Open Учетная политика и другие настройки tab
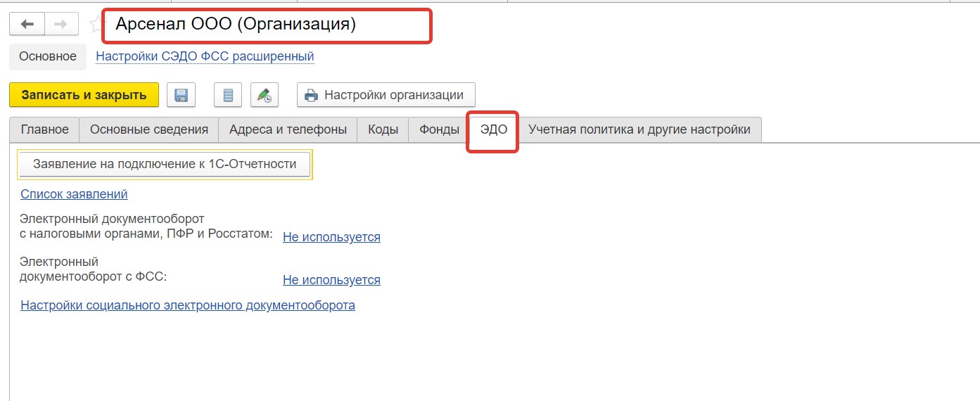 [639, 129]
